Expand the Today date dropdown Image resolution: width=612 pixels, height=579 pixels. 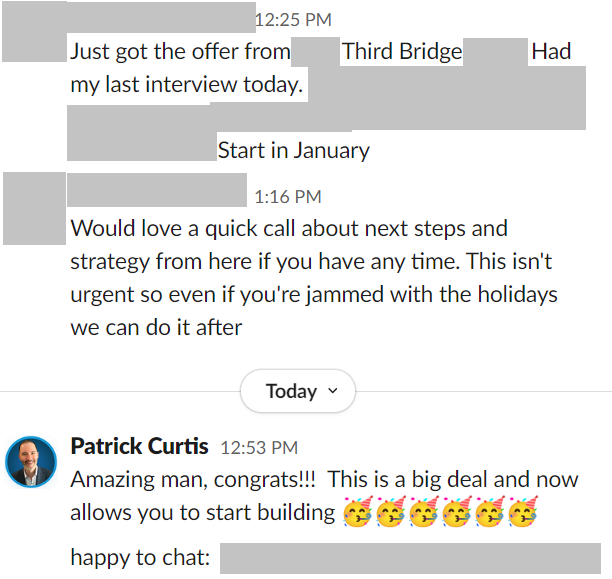click(x=298, y=391)
